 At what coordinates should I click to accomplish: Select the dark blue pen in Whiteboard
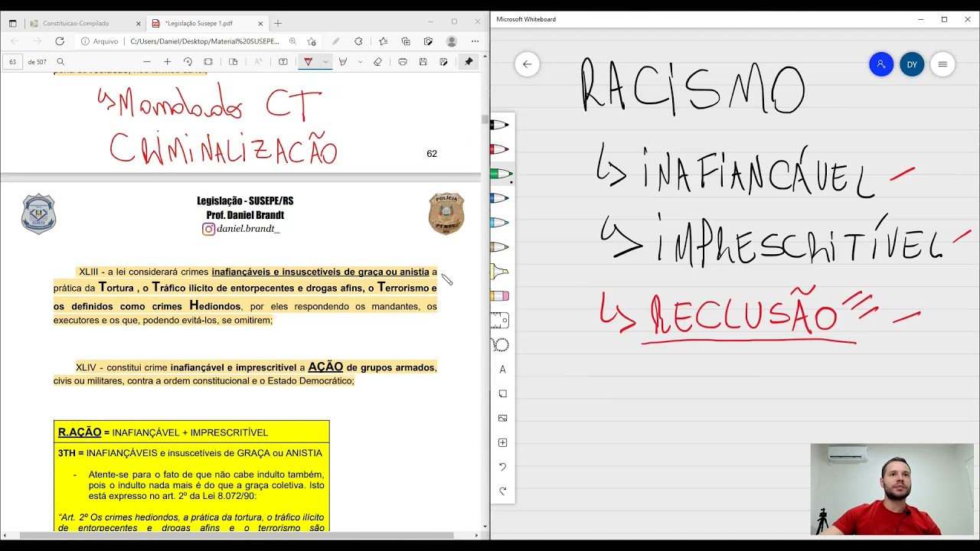(501, 198)
